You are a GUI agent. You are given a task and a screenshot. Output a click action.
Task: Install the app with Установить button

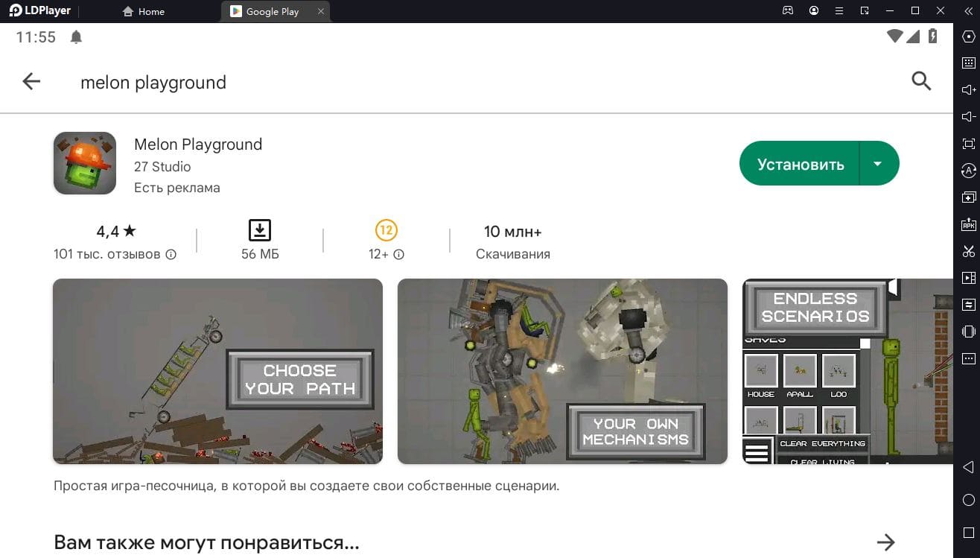[801, 164]
